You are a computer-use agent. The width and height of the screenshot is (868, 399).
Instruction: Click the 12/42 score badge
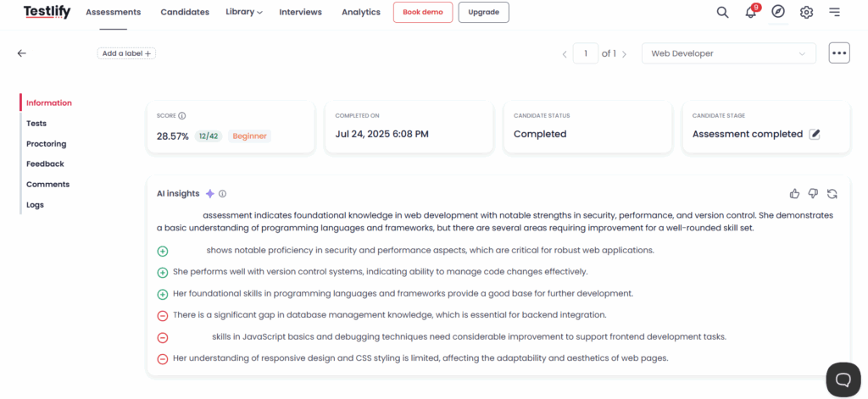click(x=209, y=136)
